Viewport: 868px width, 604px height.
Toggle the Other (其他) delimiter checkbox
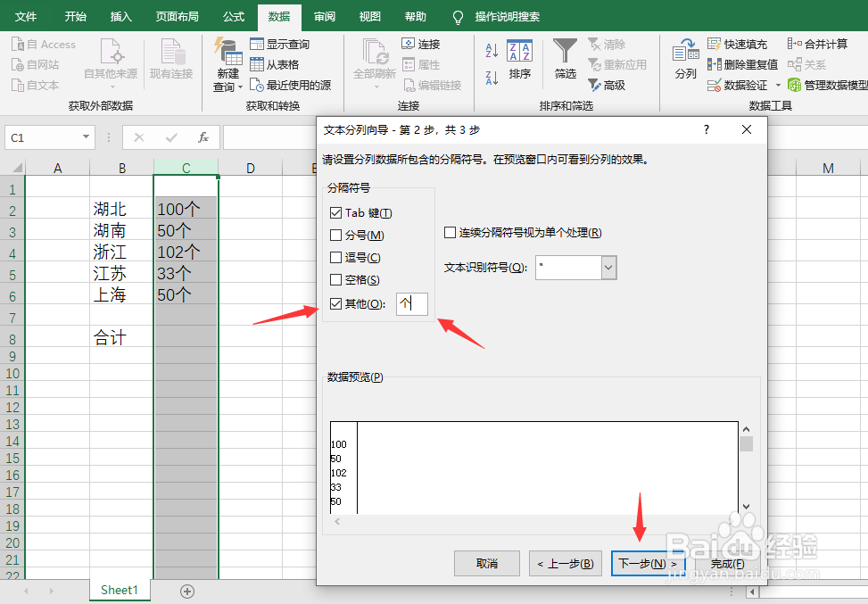coord(335,303)
